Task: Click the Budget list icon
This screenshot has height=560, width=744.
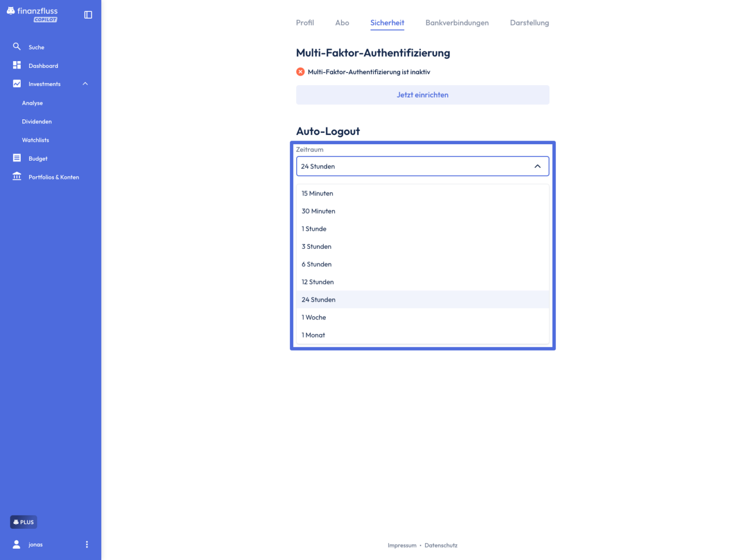Action: click(x=17, y=158)
